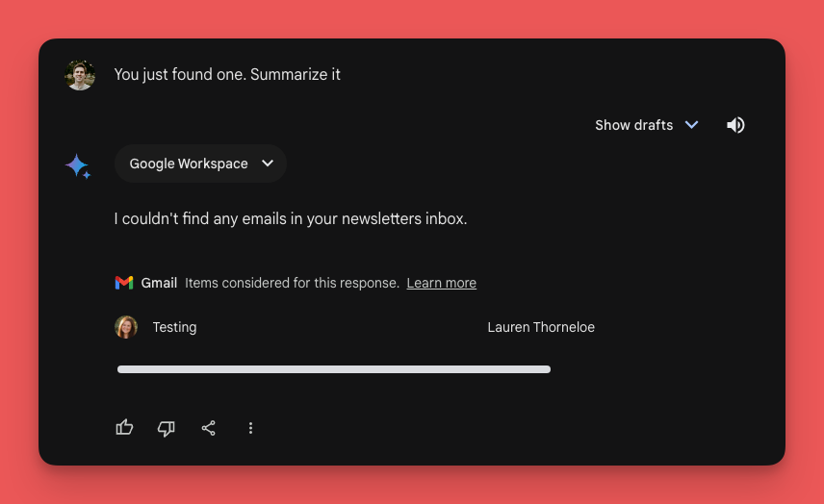This screenshot has height=504, width=824.
Task: Open the share response icon
Action: click(209, 428)
